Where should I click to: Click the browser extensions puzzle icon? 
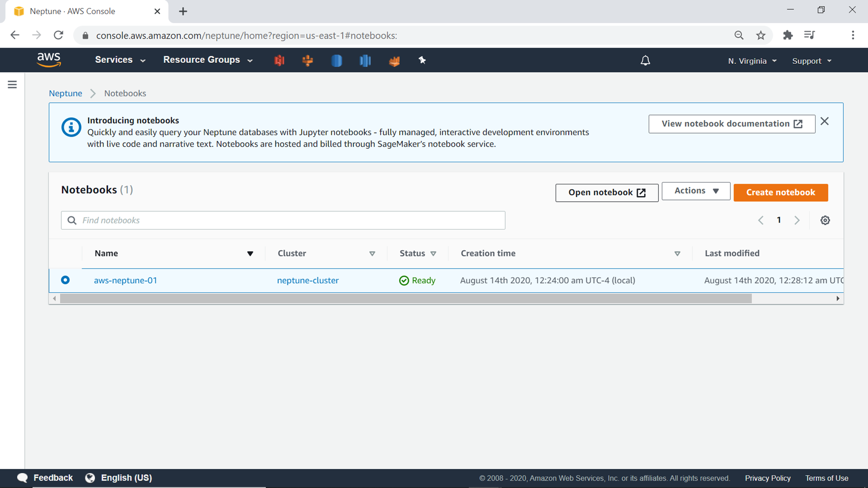788,36
